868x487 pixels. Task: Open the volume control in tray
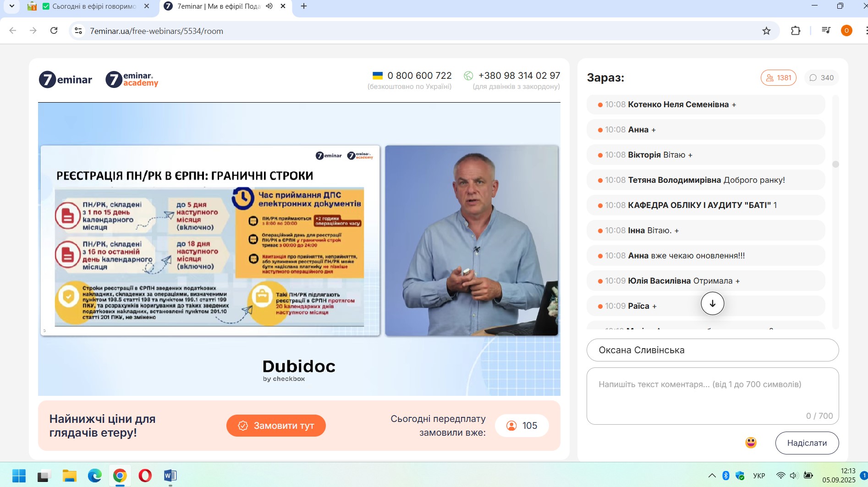point(794,476)
